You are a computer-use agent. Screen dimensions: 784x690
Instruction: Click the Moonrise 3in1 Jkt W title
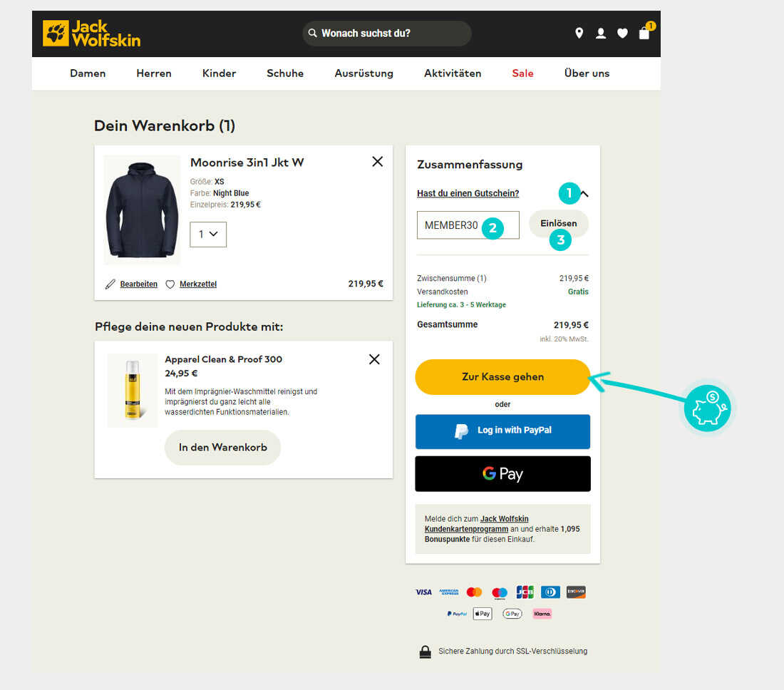247,163
